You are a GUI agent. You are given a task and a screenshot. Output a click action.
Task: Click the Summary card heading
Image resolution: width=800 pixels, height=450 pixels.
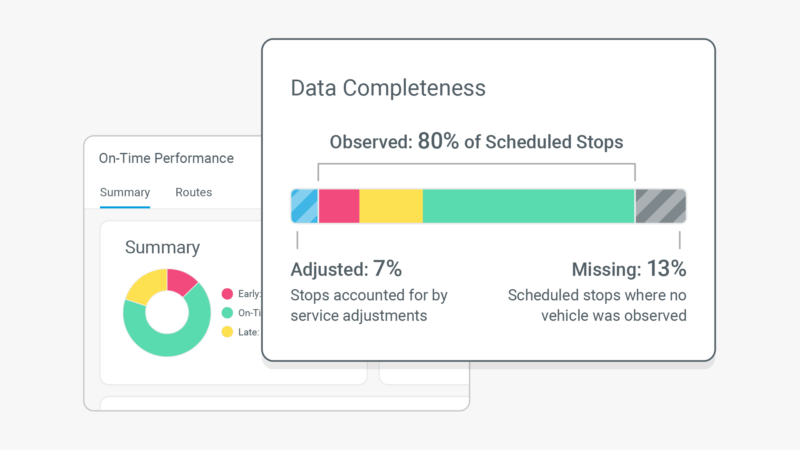tap(162, 247)
